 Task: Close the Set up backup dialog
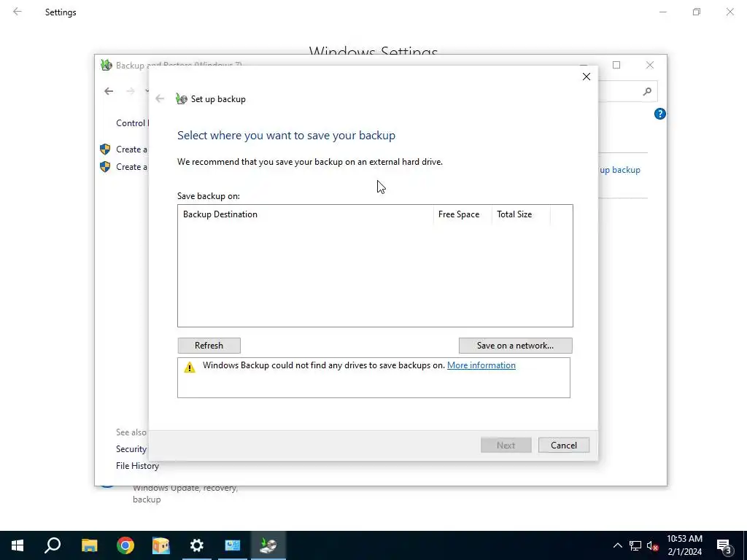pos(587,77)
